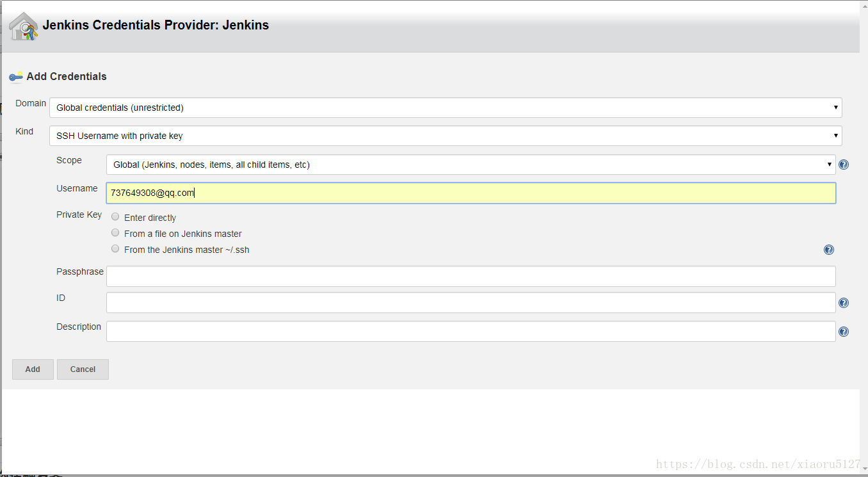The width and height of the screenshot is (868, 477).
Task: Focus the Passphrase input field
Action: [471, 276]
